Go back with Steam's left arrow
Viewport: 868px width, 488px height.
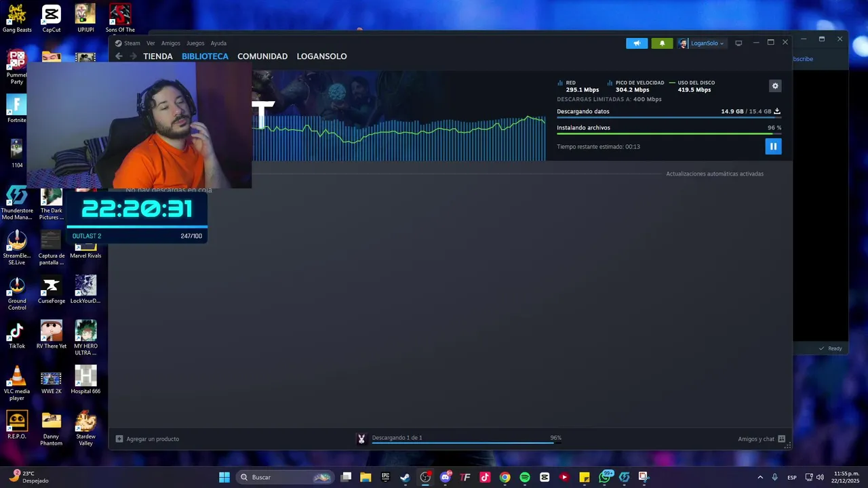click(x=119, y=56)
